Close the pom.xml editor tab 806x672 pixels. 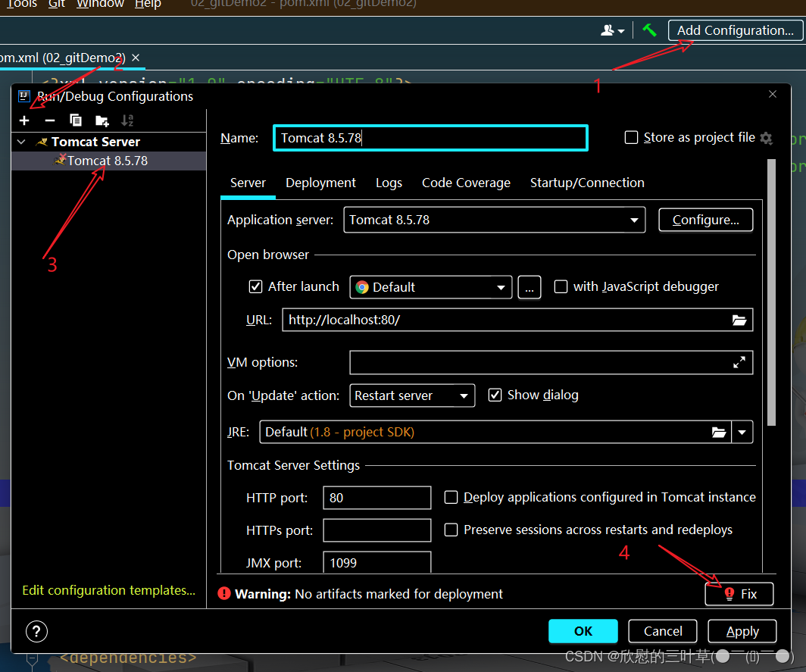point(136,58)
